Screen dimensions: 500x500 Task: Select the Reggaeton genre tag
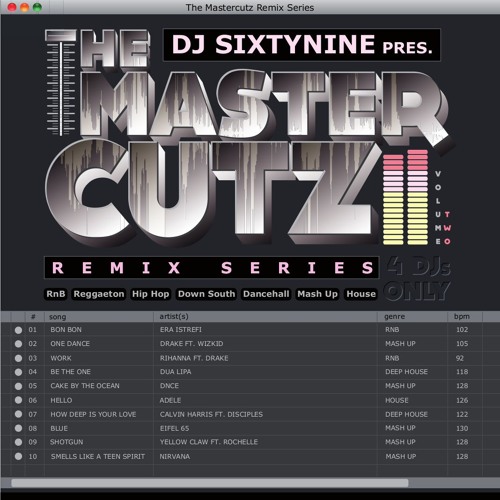point(99,294)
